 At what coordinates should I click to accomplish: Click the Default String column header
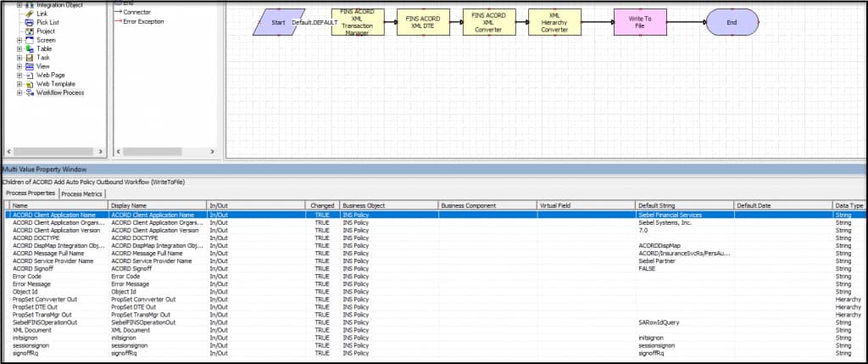point(685,205)
